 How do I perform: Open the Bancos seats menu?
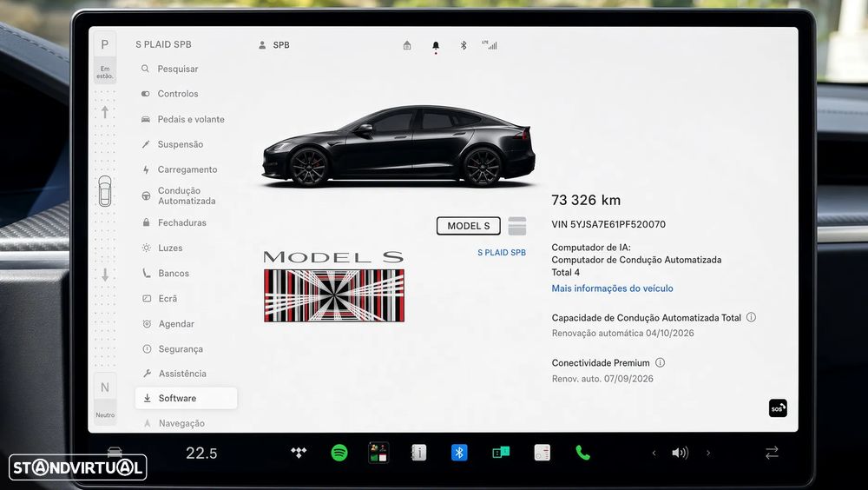(166, 274)
